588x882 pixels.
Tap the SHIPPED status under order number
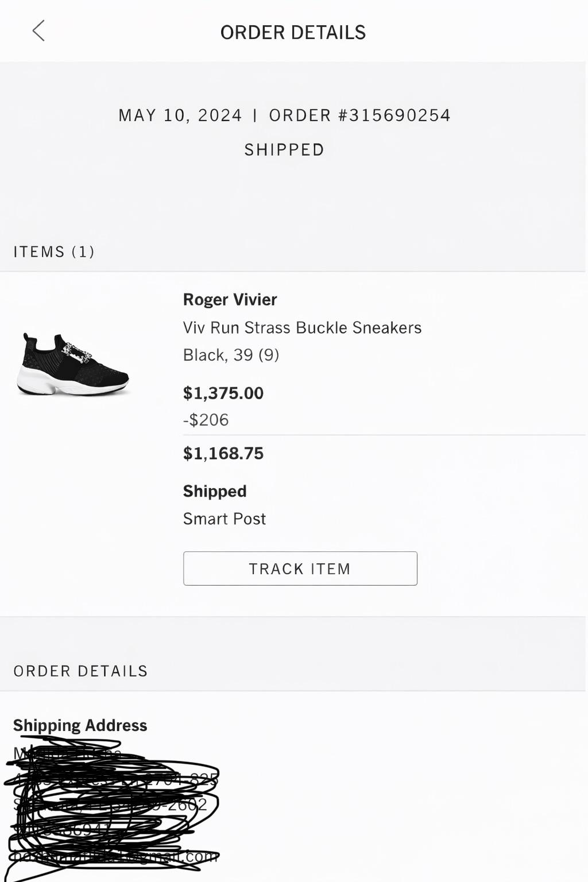point(284,150)
